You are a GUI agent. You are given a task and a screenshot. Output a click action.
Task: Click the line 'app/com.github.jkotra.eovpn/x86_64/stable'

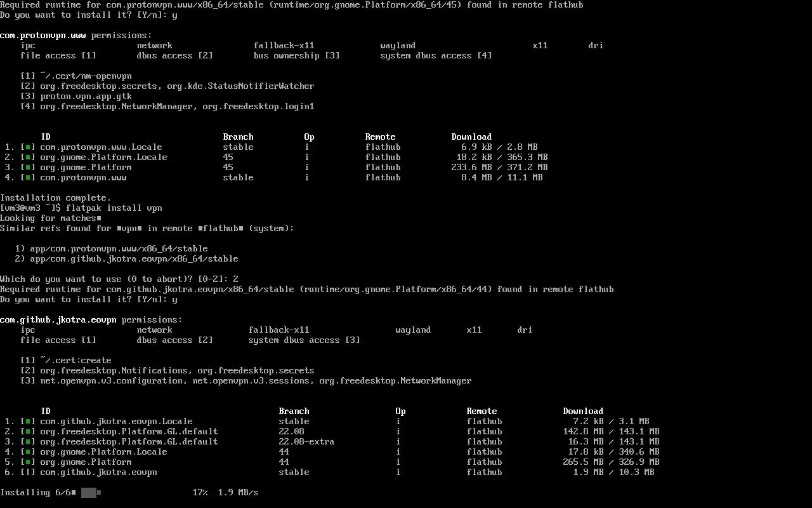pos(134,259)
